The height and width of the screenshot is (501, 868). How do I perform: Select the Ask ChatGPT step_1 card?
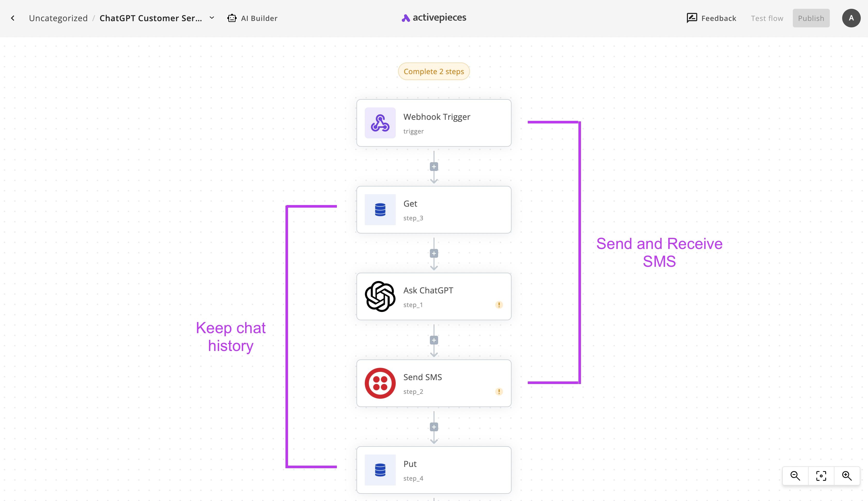(434, 296)
